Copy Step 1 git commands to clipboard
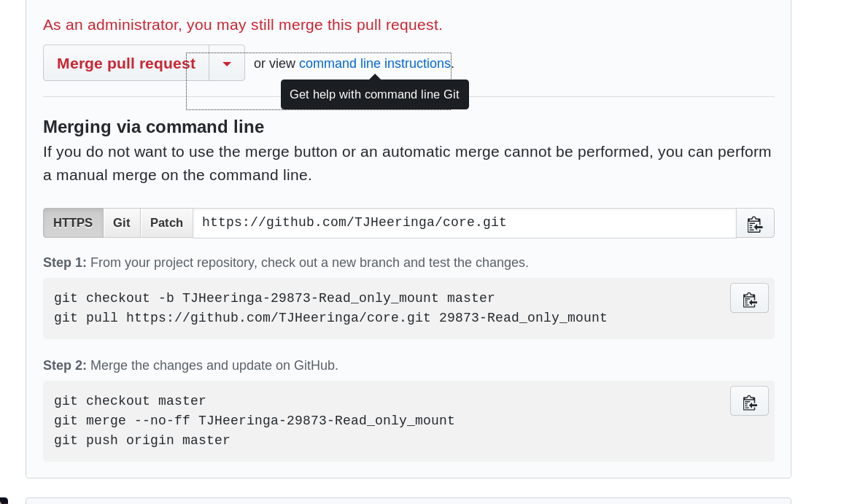 point(749,298)
